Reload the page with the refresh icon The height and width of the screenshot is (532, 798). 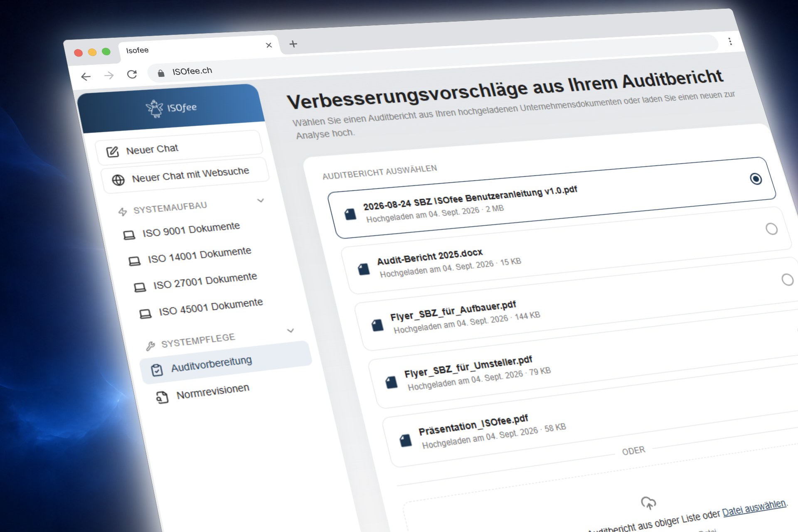(x=132, y=74)
